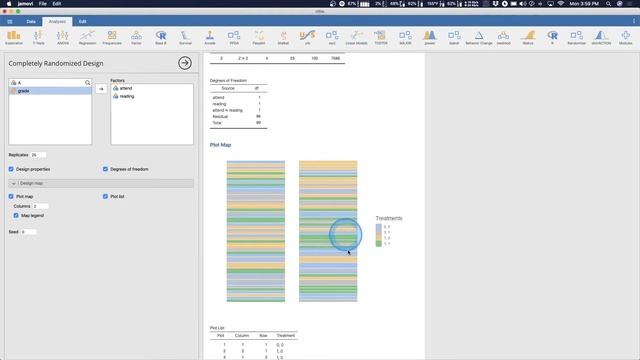
Task: Select the grade variable
Action: 50,91
